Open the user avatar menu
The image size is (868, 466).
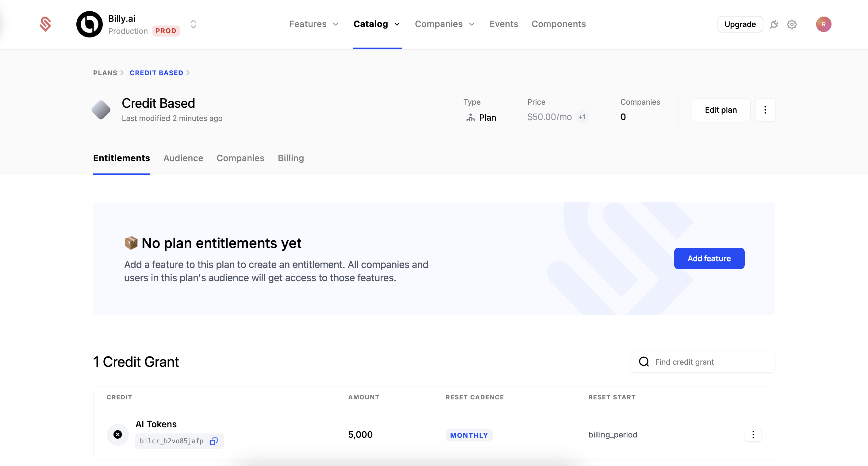[x=824, y=24]
